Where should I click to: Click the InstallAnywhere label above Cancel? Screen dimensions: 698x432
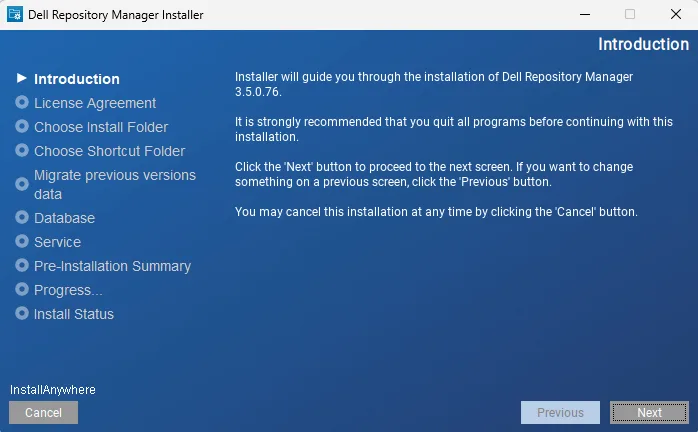53,390
